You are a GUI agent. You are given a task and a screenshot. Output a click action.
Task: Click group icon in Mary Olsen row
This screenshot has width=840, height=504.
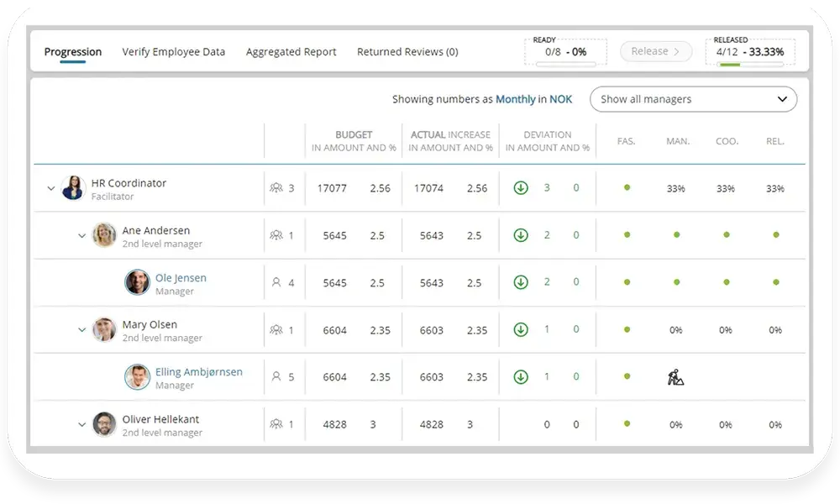coord(276,329)
